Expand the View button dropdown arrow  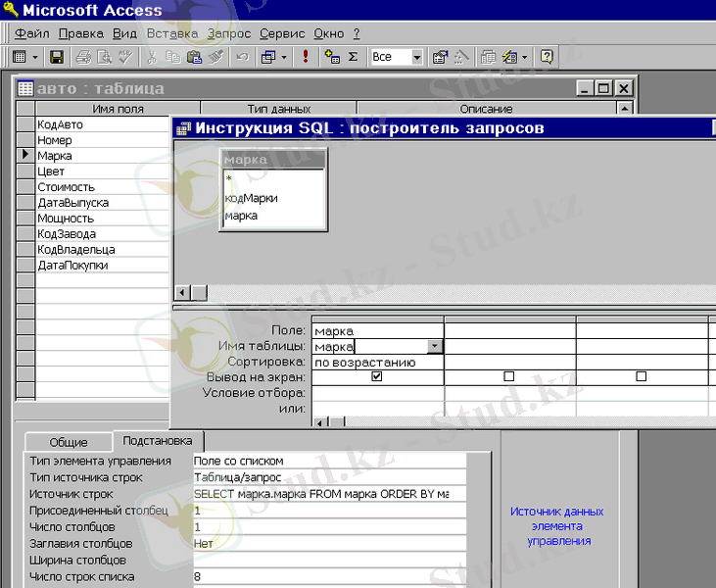tap(36, 57)
